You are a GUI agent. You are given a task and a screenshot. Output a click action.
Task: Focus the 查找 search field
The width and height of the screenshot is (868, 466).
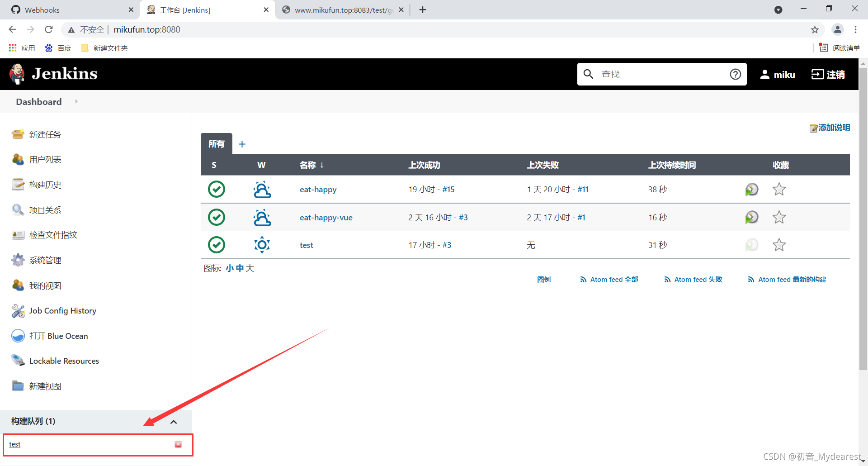(662, 74)
